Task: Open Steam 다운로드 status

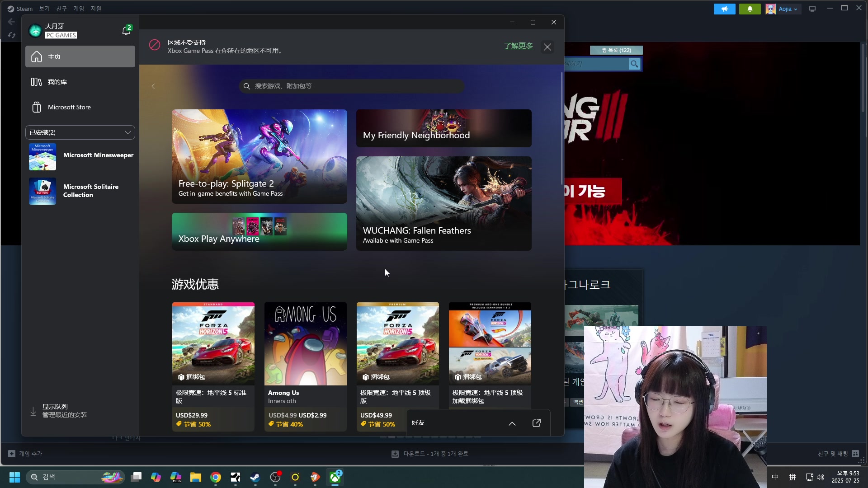Action: [429, 454]
